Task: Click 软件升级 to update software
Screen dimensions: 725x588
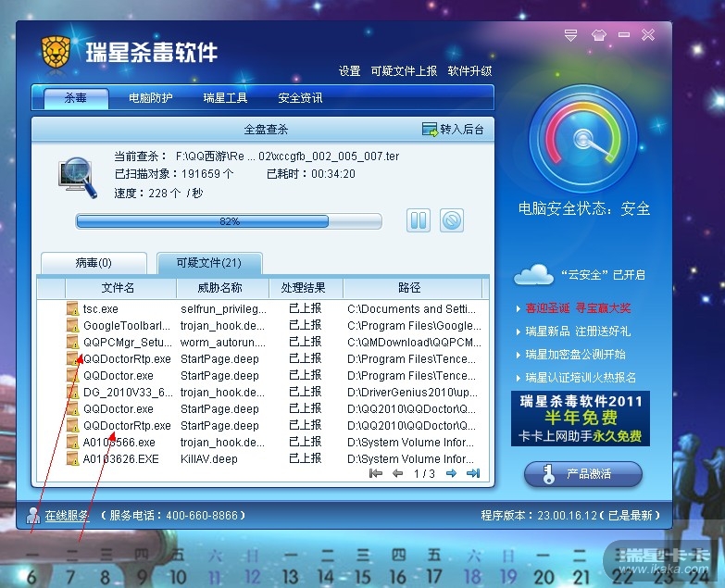Action: pyautogui.click(x=469, y=70)
